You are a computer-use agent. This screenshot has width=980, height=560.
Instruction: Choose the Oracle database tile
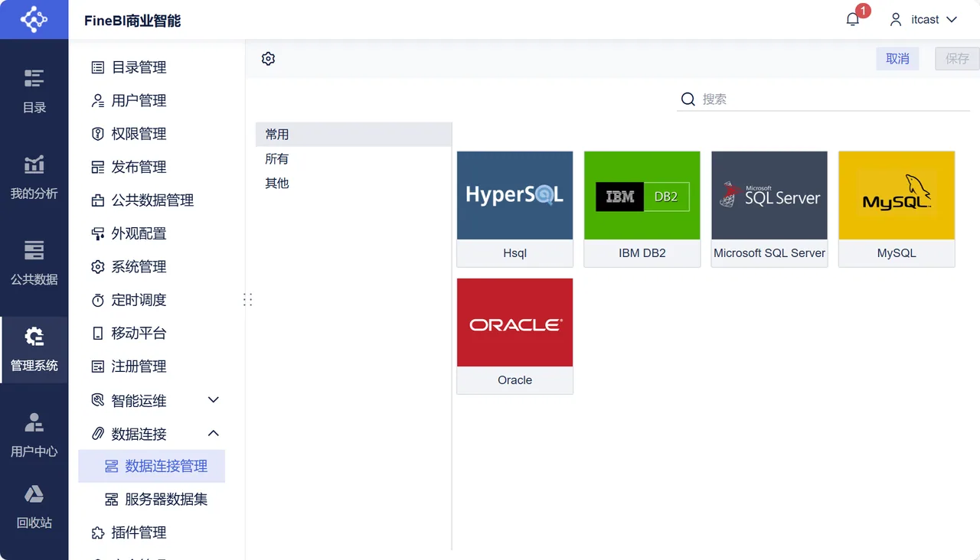click(514, 336)
